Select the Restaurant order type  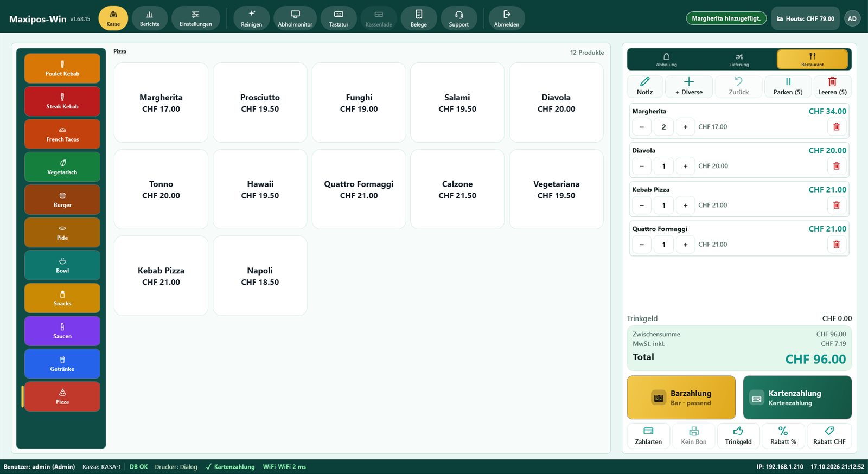812,59
